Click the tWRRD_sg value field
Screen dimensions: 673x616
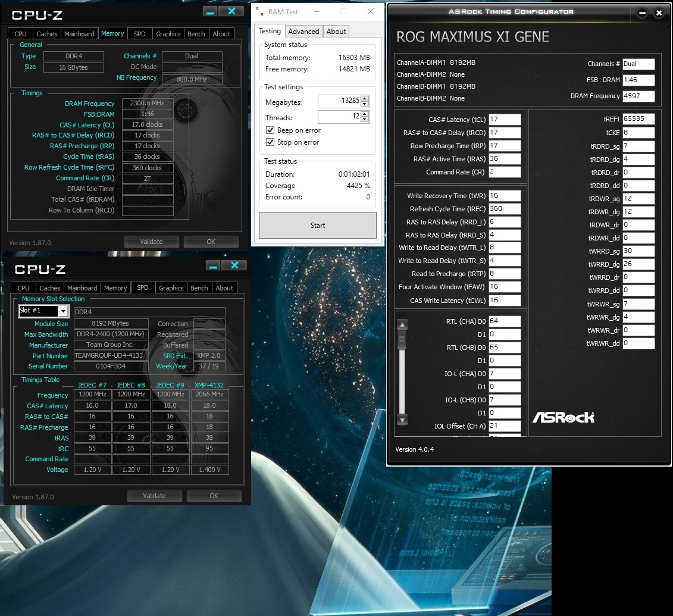[638, 251]
